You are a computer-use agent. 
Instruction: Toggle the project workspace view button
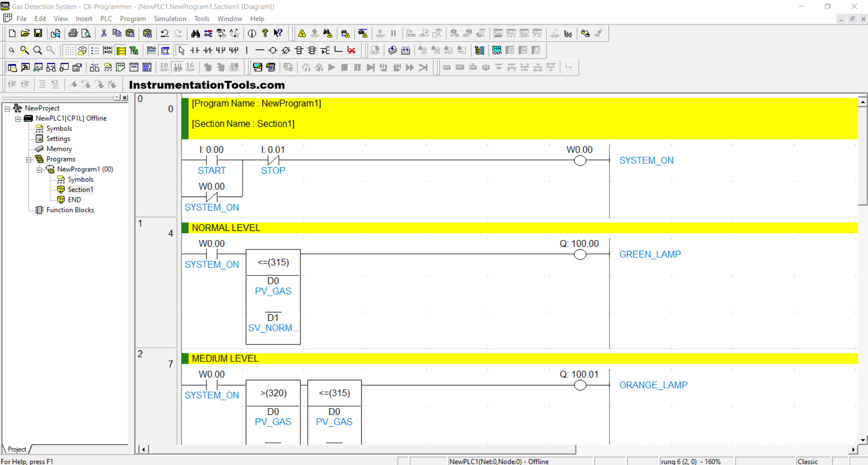tap(12, 67)
